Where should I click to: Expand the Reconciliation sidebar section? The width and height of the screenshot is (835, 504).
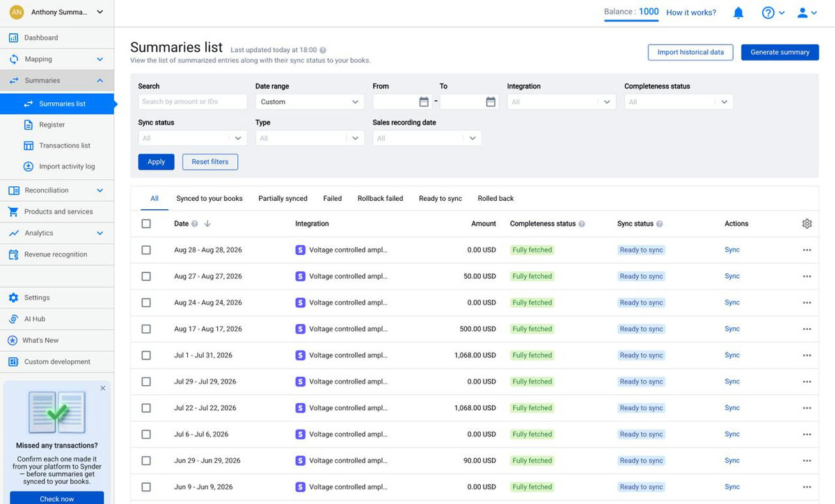[x=100, y=190]
